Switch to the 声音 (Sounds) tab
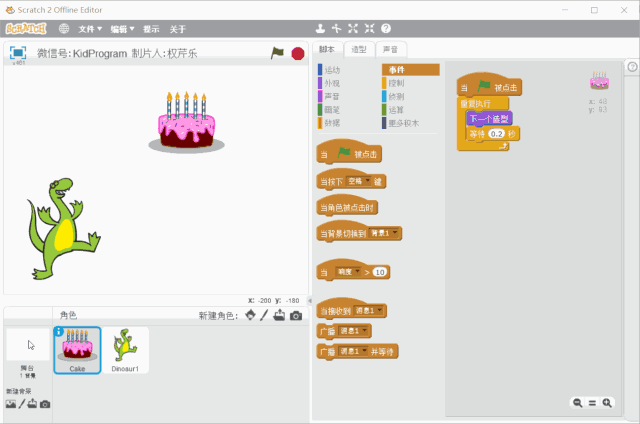Viewport: 640px width, 424px height. 390,49
